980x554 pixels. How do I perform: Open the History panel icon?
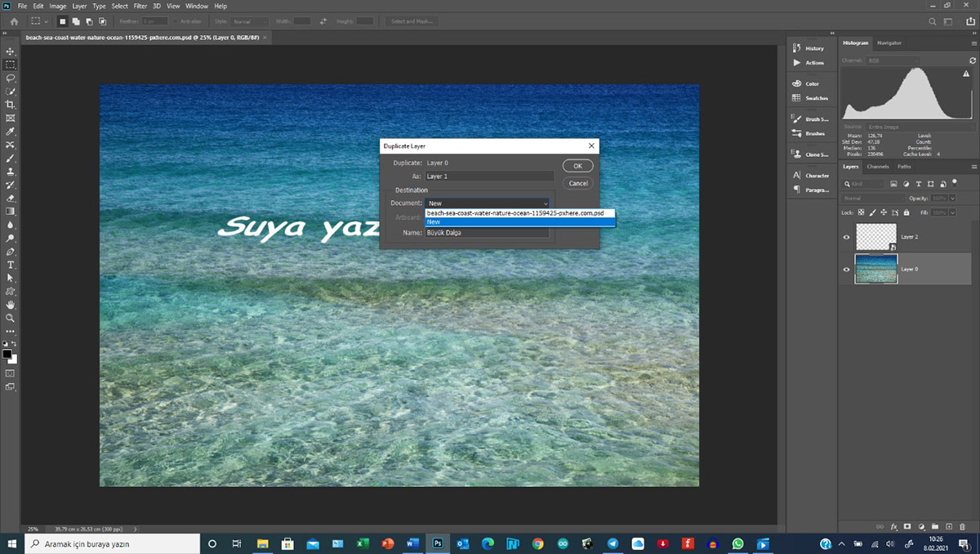[797, 48]
